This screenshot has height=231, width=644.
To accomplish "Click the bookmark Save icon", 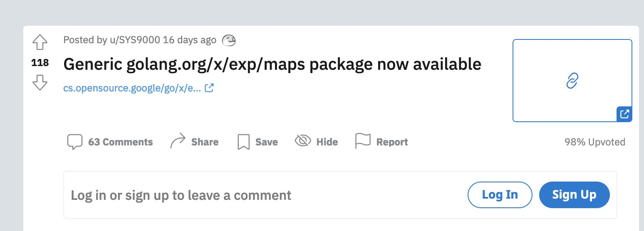I will (243, 142).
